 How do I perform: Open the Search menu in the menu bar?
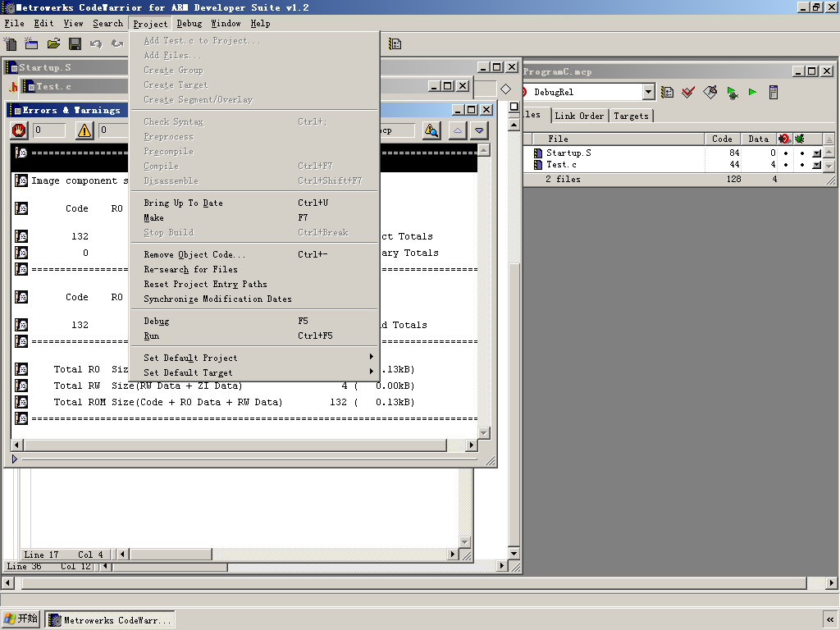coord(107,24)
